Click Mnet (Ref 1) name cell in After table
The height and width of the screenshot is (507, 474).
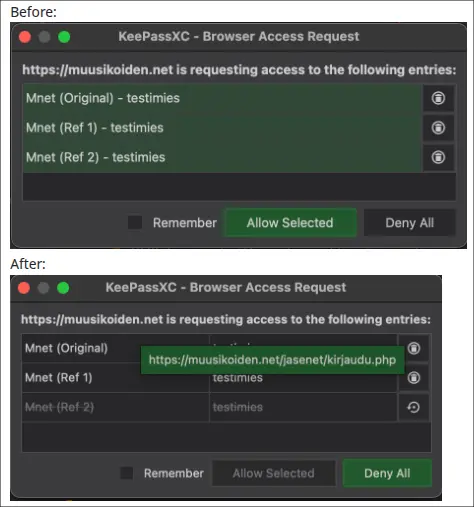[x=116, y=378]
